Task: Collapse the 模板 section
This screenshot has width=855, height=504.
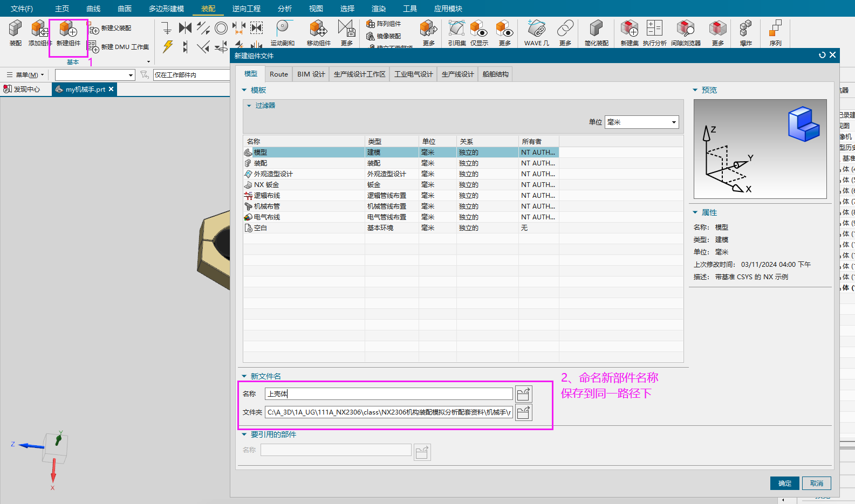Action: (x=244, y=90)
